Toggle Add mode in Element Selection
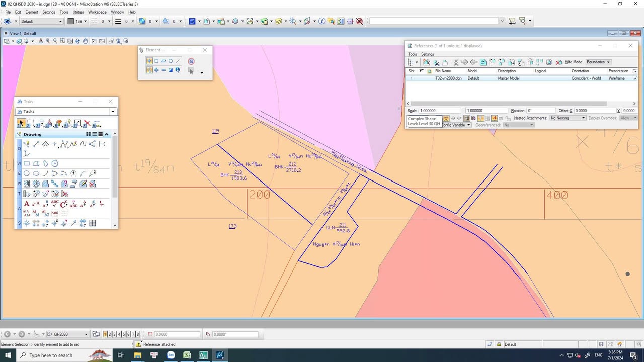The width and height of the screenshot is (644, 362). 156,70
